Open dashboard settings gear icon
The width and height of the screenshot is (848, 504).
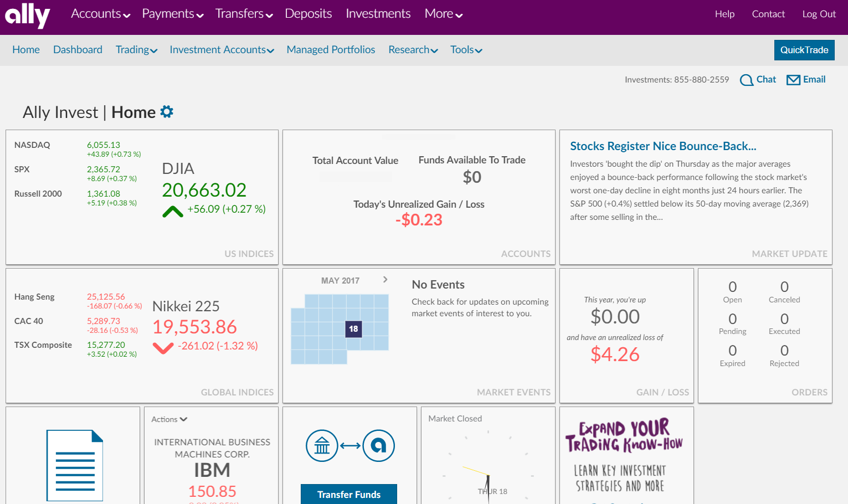(167, 112)
